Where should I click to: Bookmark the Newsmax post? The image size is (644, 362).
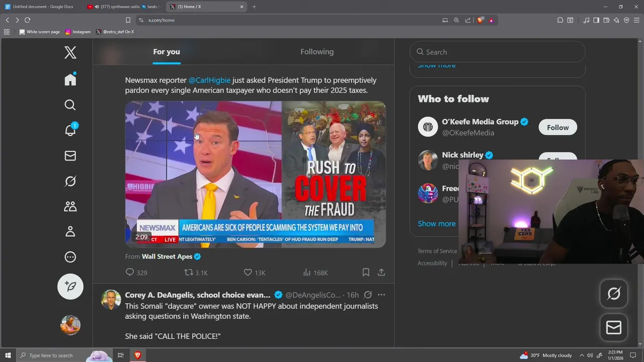point(366,272)
